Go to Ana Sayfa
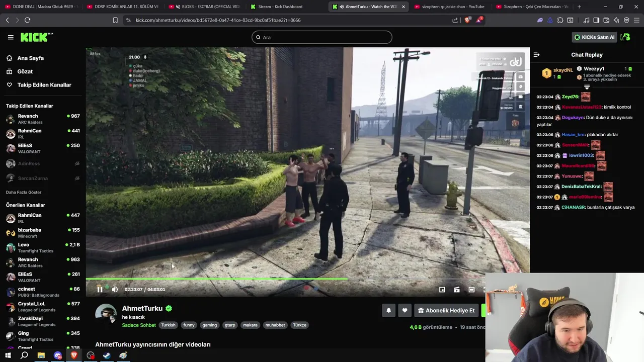The width and height of the screenshot is (644, 362). coord(30,58)
